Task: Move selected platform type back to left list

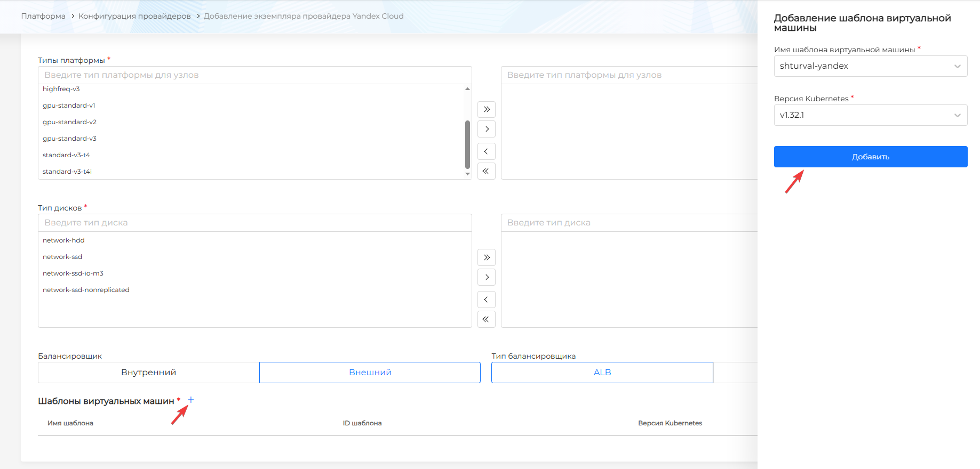Action: tap(487, 151)
